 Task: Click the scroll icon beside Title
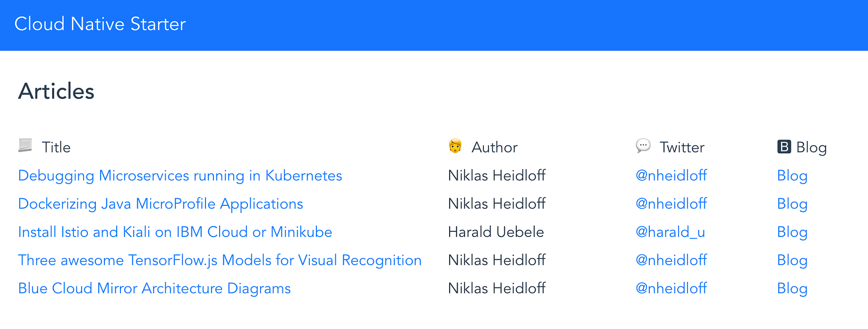coord(25,145)
